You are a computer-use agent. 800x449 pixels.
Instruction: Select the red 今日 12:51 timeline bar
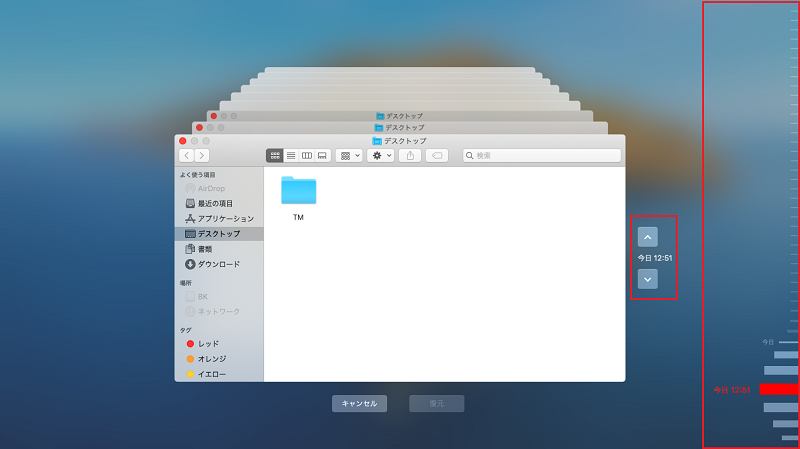(779, 389)
